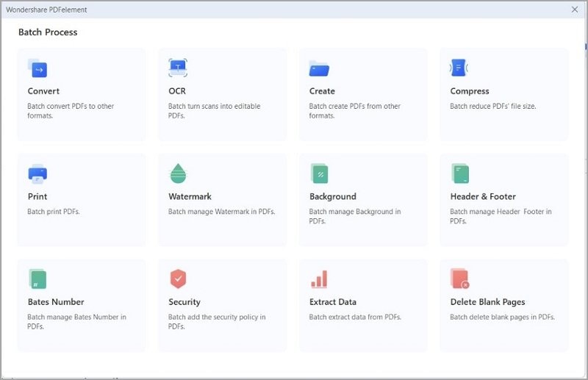The image size is (588, 380).
Task: Click the Wondershare PDFelement window title
Action: (46, 10)
